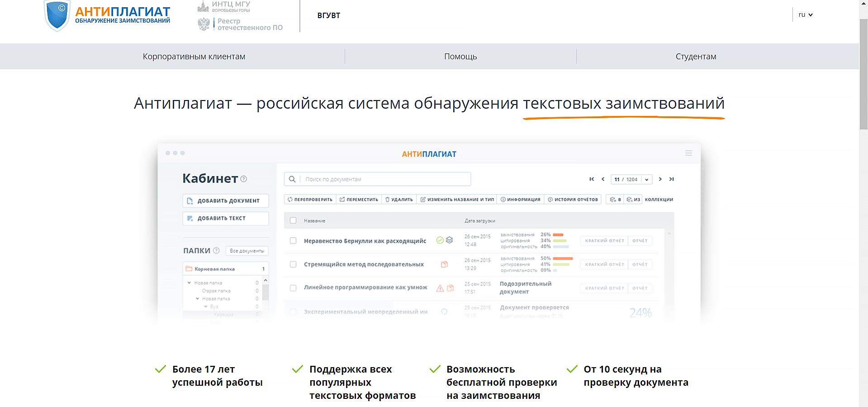Open the 11 / 1204 page selector

(631, 179)
